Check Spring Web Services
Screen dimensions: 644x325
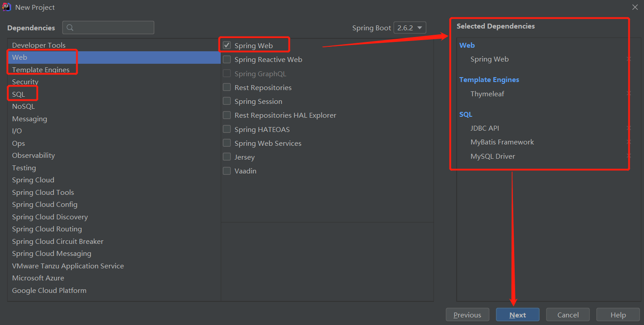coord(227,143)
